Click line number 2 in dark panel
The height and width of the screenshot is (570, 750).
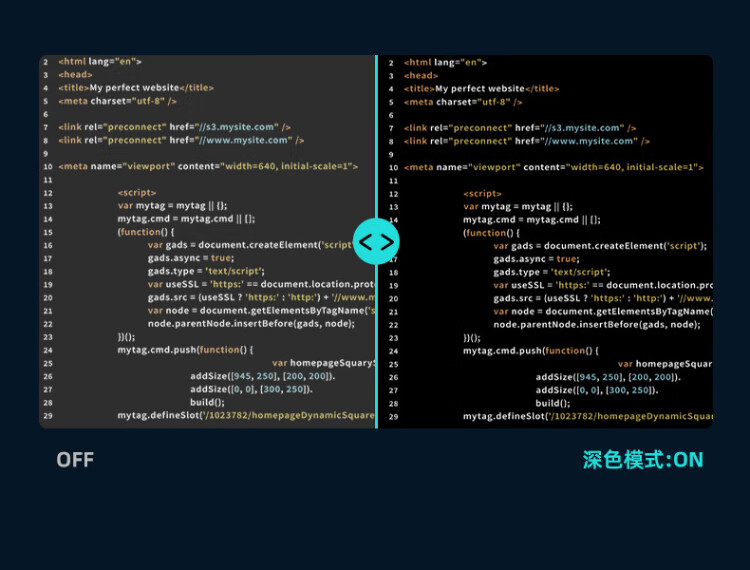click(391, 63)
